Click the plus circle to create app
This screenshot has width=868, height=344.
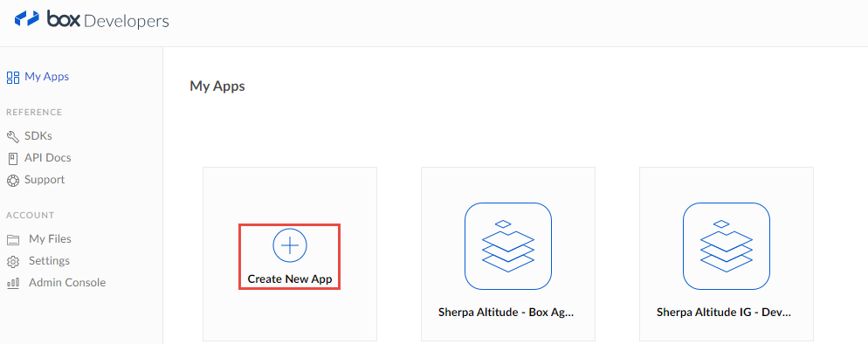290,245
